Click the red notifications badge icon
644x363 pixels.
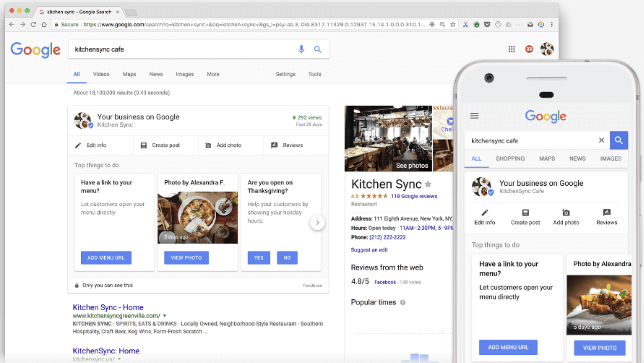[529, 49]
